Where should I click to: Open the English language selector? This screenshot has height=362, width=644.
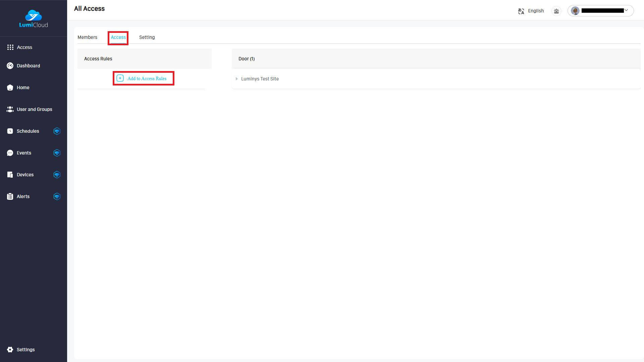pos(536,11)
